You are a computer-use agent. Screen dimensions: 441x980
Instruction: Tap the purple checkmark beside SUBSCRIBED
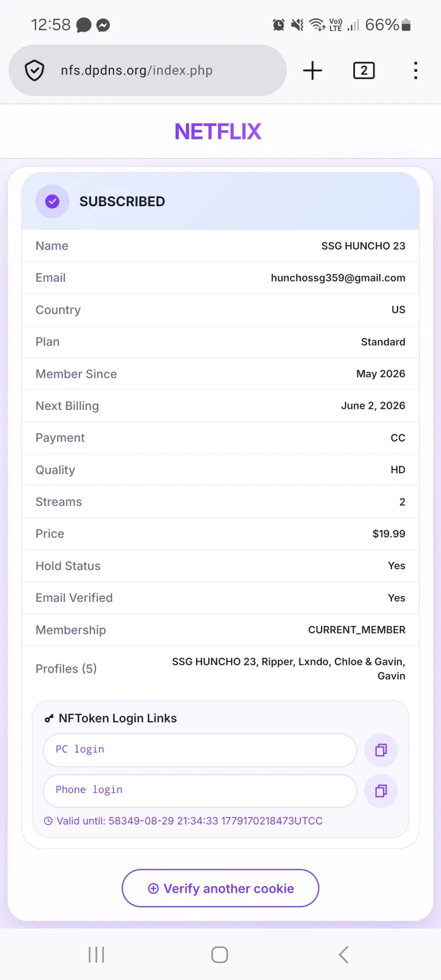52,202
